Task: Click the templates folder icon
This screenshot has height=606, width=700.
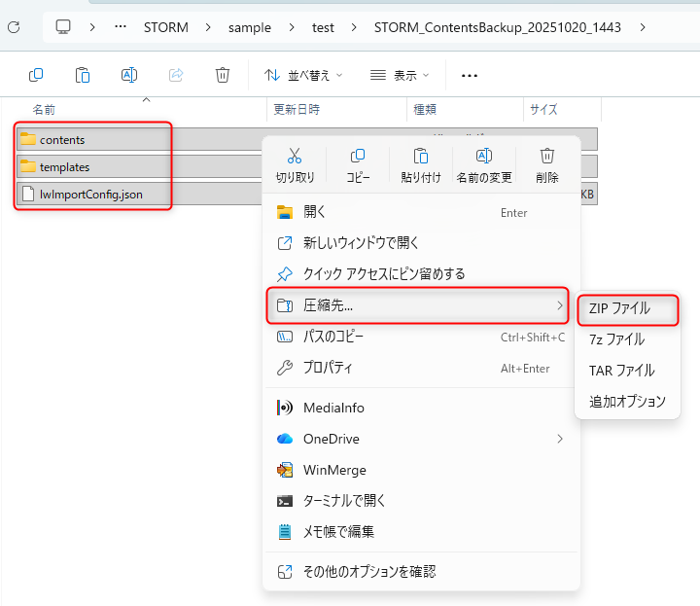Action: (x=28, y=166)
